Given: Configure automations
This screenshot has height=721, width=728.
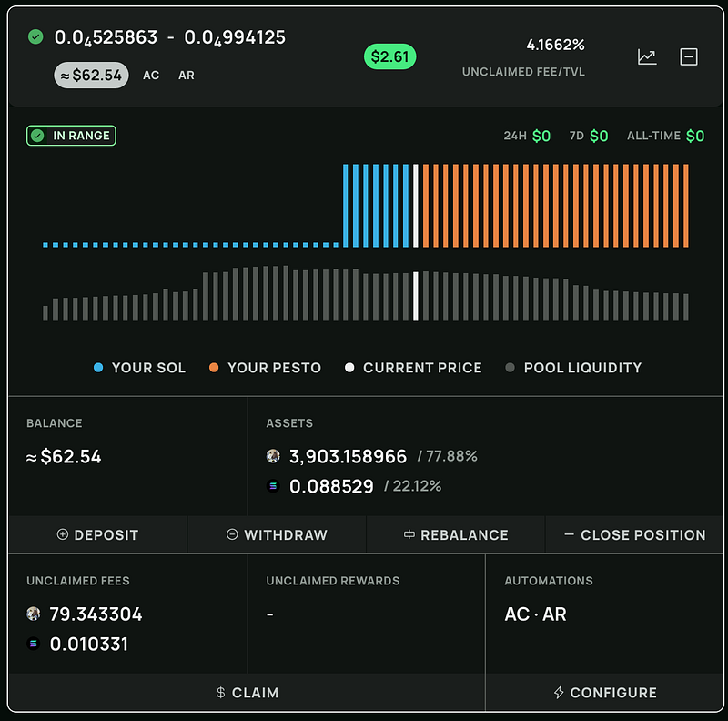Looking at the screenshot, I should click(x=604, y=693).
